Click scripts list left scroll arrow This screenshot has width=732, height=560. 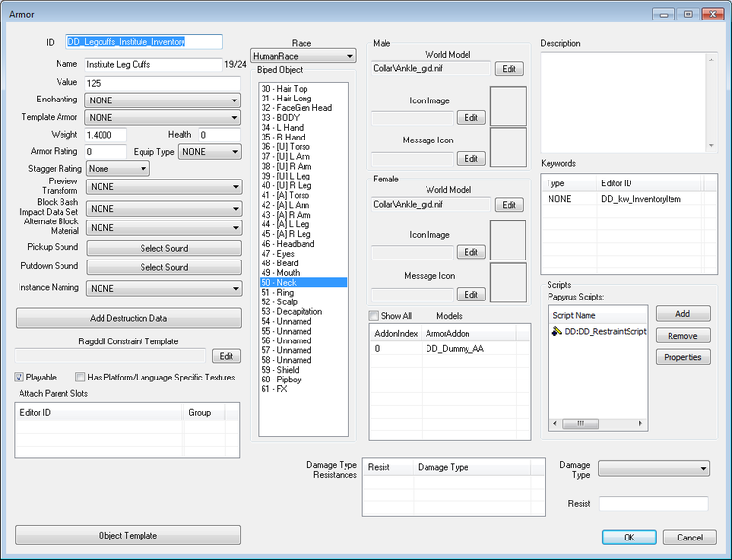(555, 423)
